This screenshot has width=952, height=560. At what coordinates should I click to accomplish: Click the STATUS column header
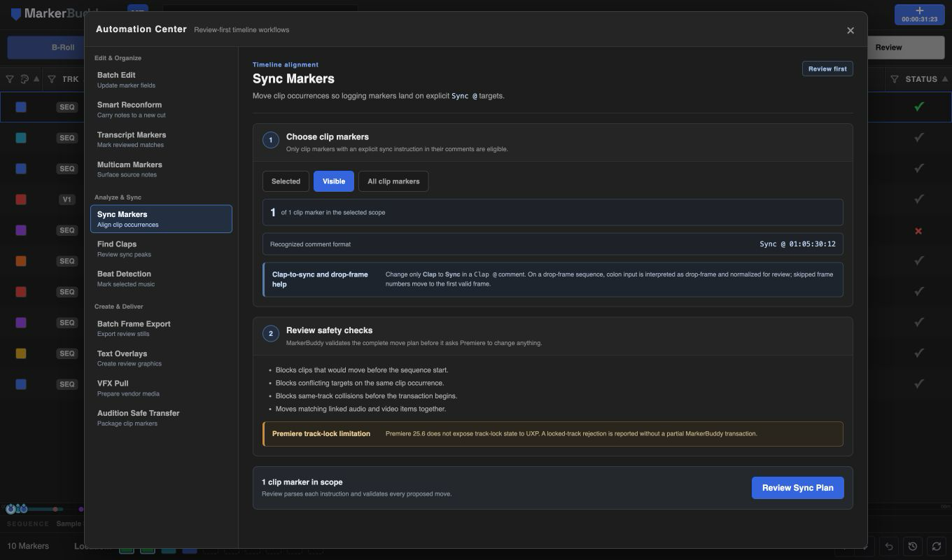tap(921, 79)
